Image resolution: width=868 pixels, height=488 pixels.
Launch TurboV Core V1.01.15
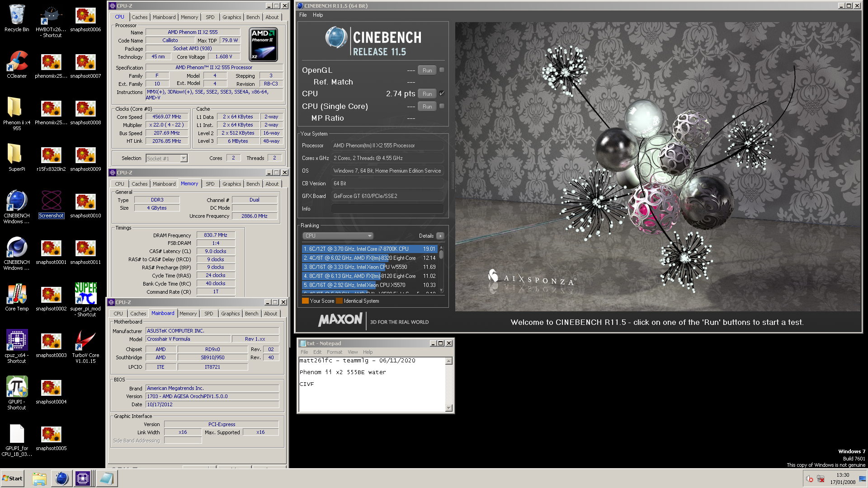point(85,347)
